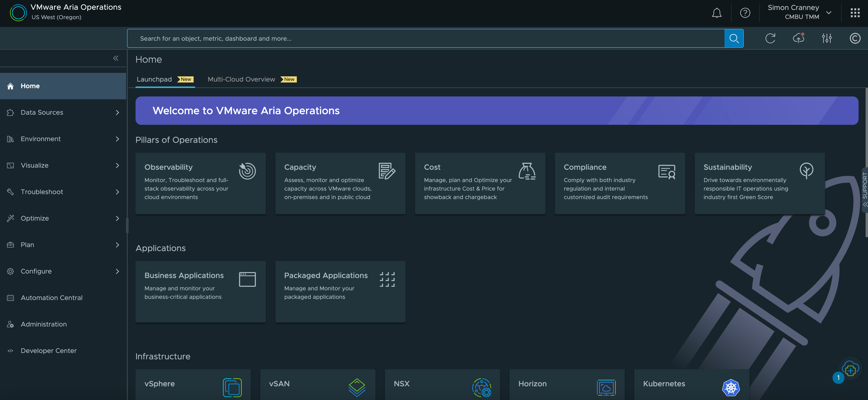Click the search input field
The image size is (868, 400).
pos(425,39)
